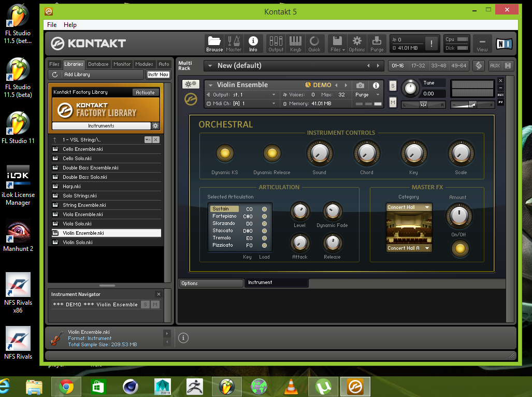532x397 pixels.
Task: Go up one folder in VSL Strings
Action: (x=54, y=139)
